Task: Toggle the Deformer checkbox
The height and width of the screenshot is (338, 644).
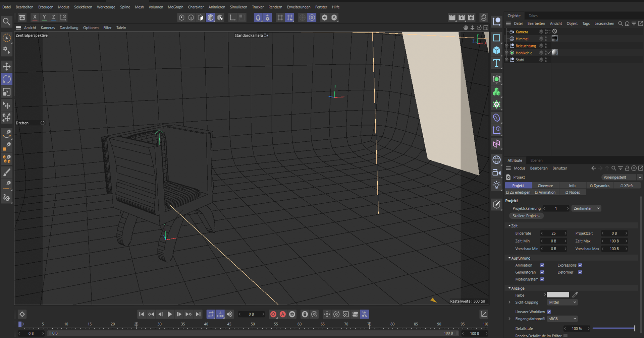Action: (x=580, y=272)
